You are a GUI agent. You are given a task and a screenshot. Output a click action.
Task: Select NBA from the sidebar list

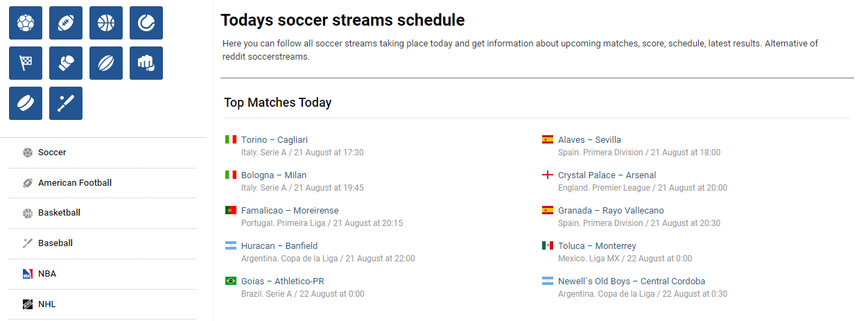(103, 274)
